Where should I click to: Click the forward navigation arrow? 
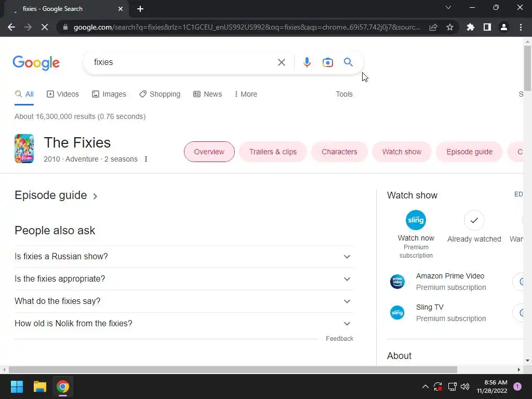coord(28,27)
